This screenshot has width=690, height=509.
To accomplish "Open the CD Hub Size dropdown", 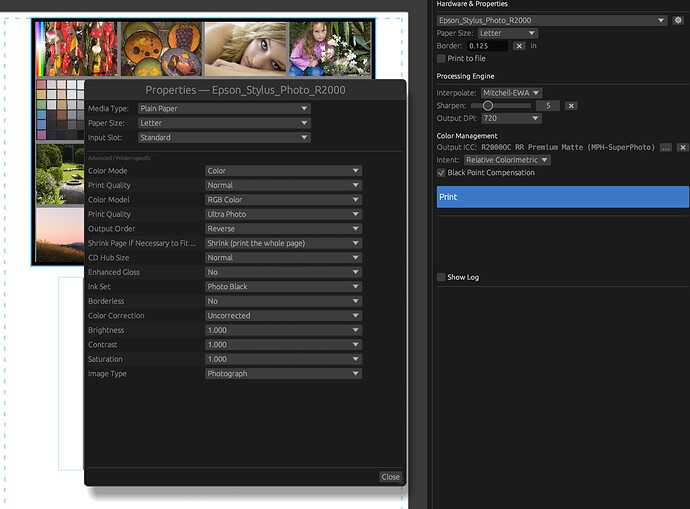I will [283, 258].
